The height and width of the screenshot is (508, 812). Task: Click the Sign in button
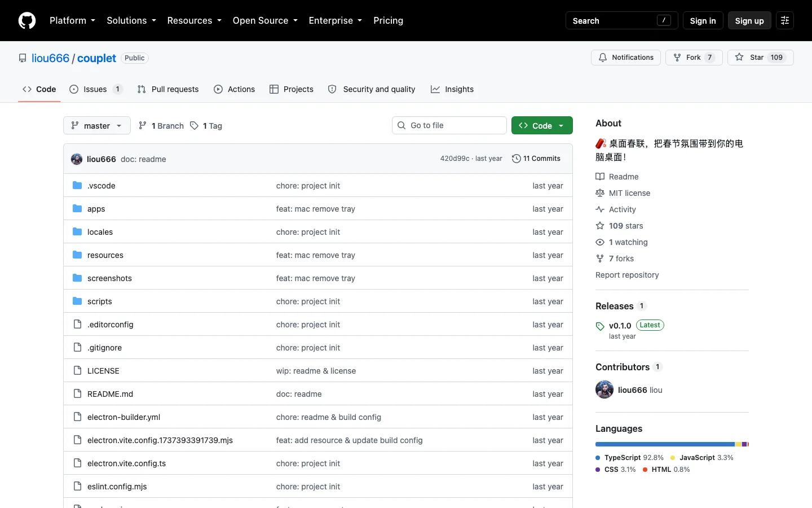coord(703,21)
